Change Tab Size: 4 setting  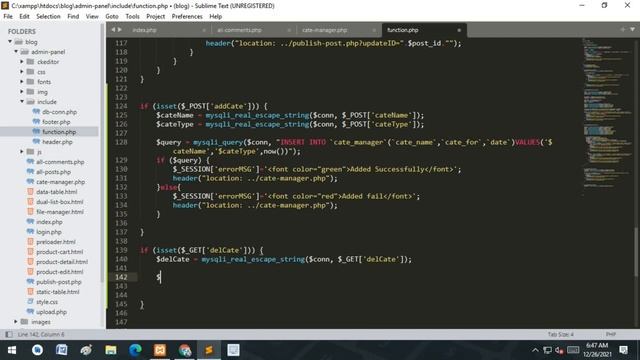(x=560, y=334)
